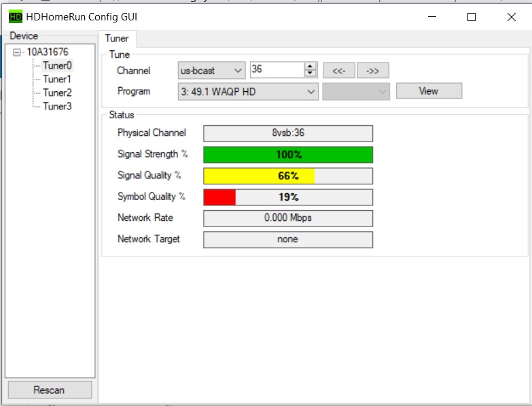Select Tuner1 in the device tree

click(x=57, y=79)
